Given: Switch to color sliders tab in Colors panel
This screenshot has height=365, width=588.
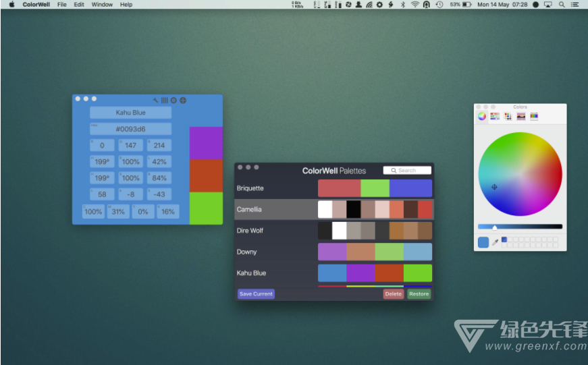Looking at the screenshot, I should 495,116.
